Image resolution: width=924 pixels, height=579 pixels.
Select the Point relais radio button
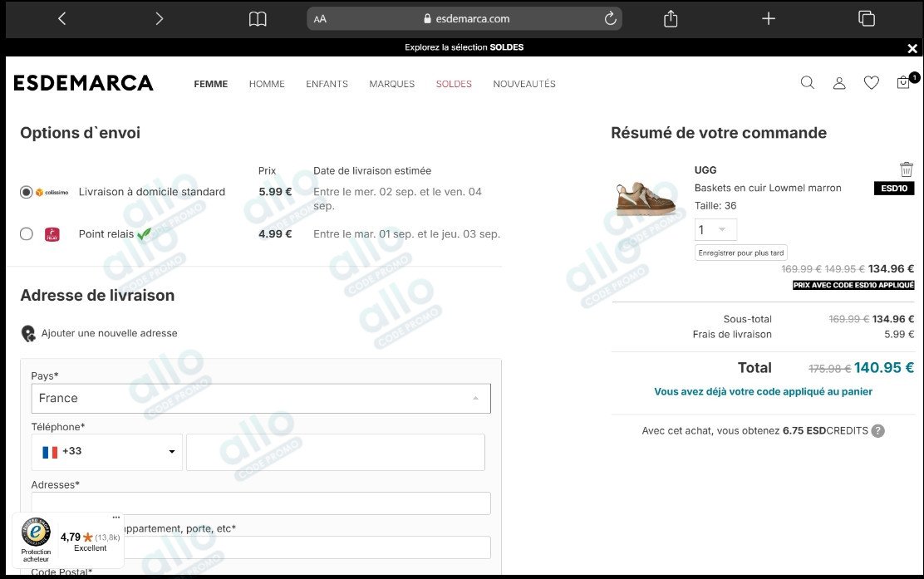coord(27,233)
